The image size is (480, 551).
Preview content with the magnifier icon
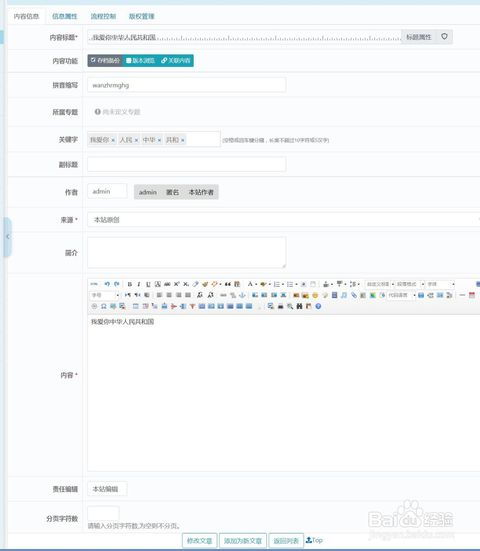[290, 306]
